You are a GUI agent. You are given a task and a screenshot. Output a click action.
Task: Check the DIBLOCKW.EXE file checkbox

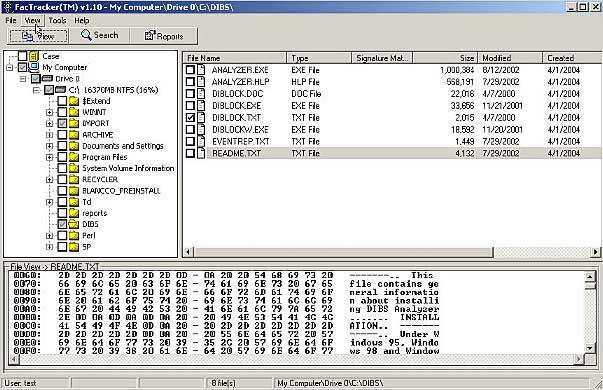(x=190, y=129)
